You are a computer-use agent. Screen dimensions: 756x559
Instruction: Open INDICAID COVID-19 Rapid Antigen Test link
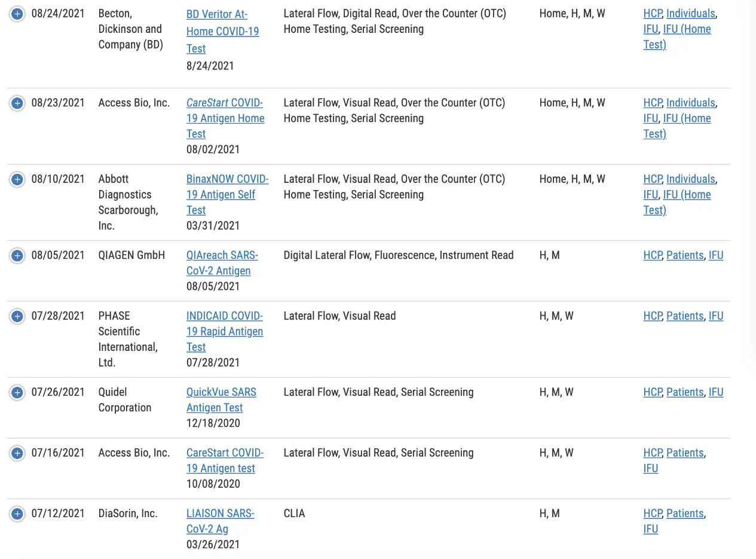(225, 331)
